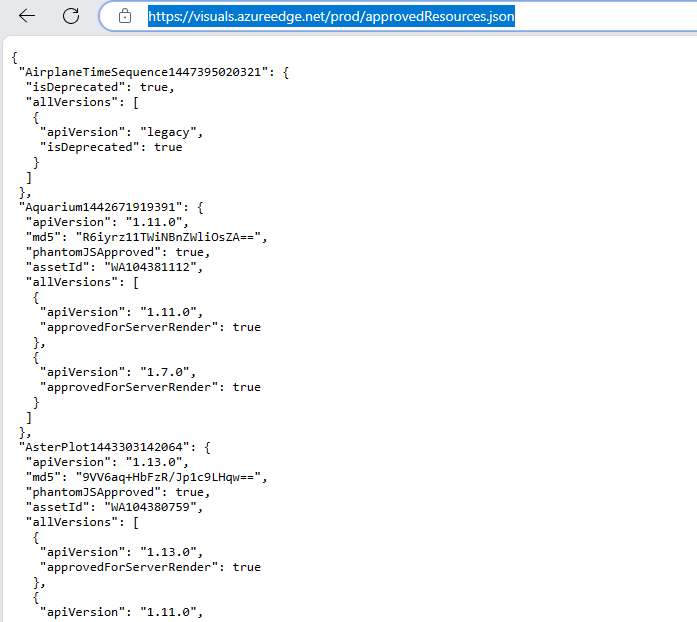This screenshot has height=622, width=697.
Task: Click the apiVersion value "1.7.0"
Action: pos(164,372)
